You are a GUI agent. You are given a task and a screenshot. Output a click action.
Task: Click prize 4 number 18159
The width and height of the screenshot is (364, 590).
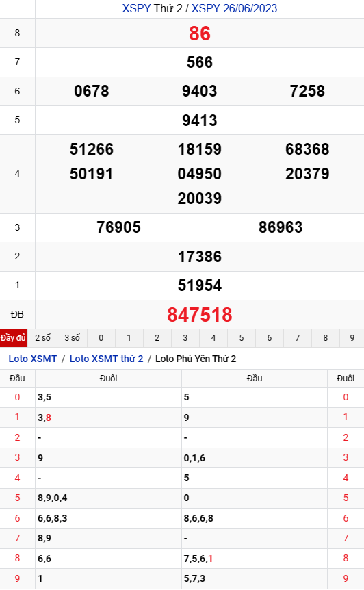click(x=200, y=149)
